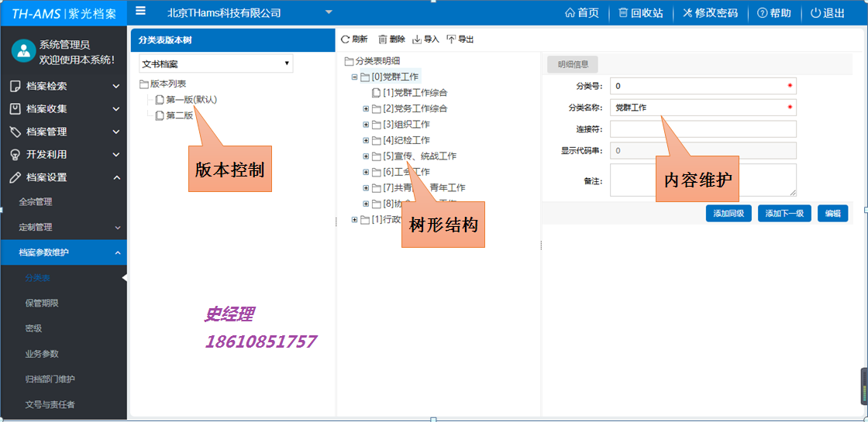Collapse the [0]党群工作 tree node

click(355, 77)
